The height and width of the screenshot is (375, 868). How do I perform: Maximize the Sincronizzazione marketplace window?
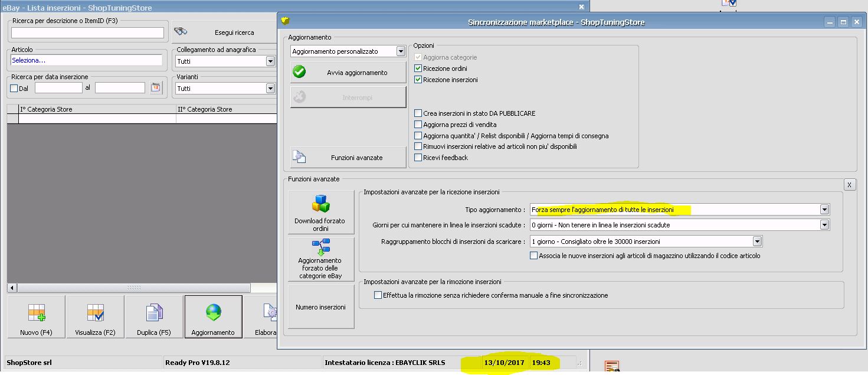[843, 22]
